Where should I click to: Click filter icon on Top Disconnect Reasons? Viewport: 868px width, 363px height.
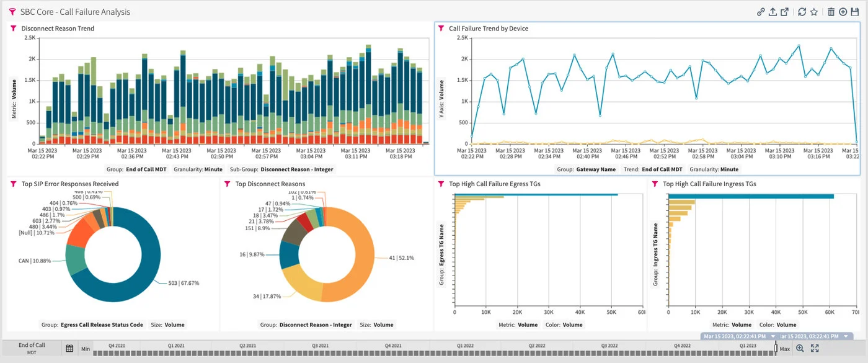coord(227,184)
